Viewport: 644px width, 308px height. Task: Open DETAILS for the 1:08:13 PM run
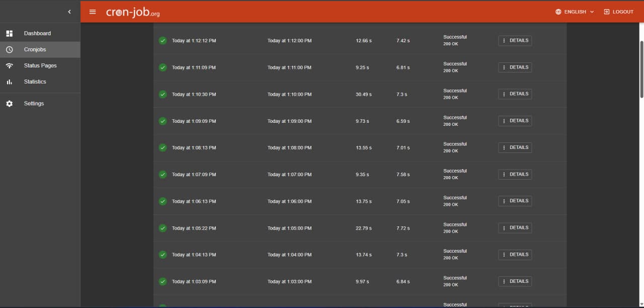click(x=515, y=147)
